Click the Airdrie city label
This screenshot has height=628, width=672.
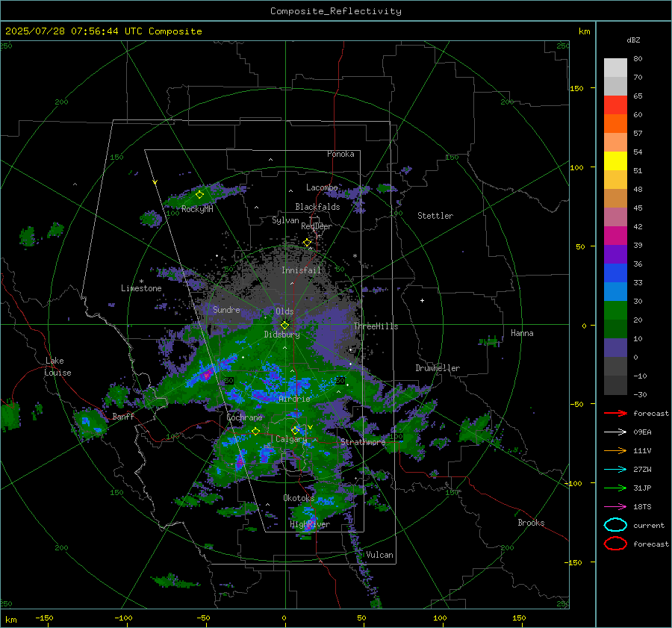[x=294, y=399]
